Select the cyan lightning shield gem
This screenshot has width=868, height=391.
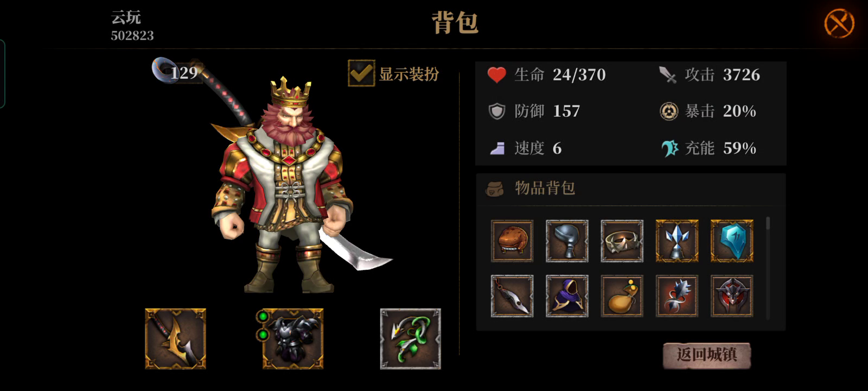click(732, 241)
